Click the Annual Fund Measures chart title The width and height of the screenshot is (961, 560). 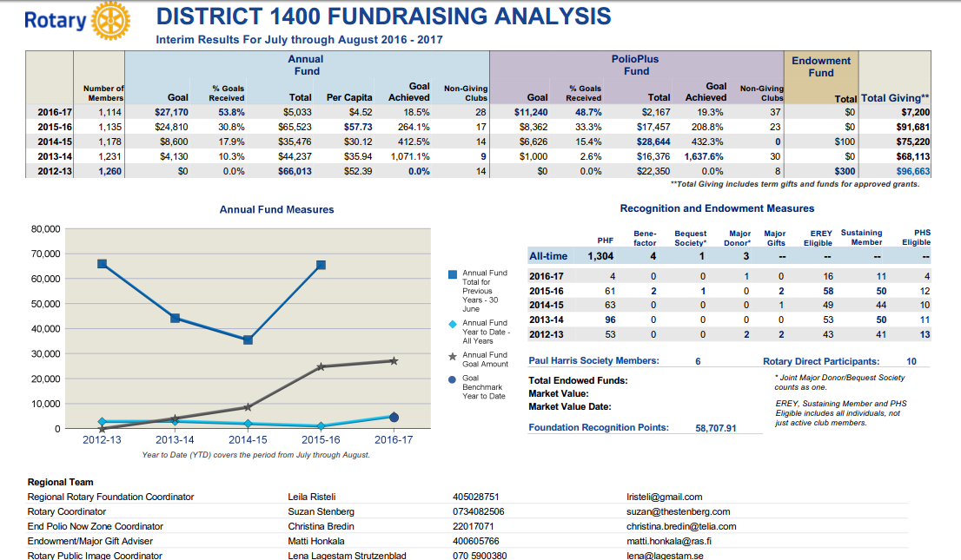277,209
